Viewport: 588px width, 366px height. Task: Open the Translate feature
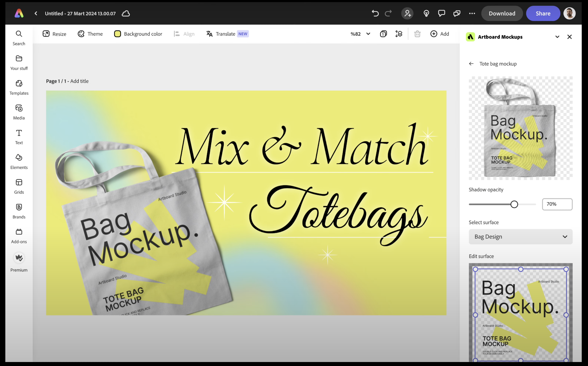tap(227, 34)
